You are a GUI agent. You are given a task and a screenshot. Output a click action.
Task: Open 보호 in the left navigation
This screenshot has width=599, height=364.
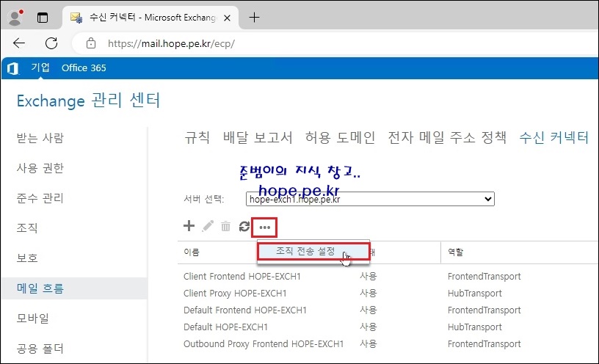click(27, 258)
